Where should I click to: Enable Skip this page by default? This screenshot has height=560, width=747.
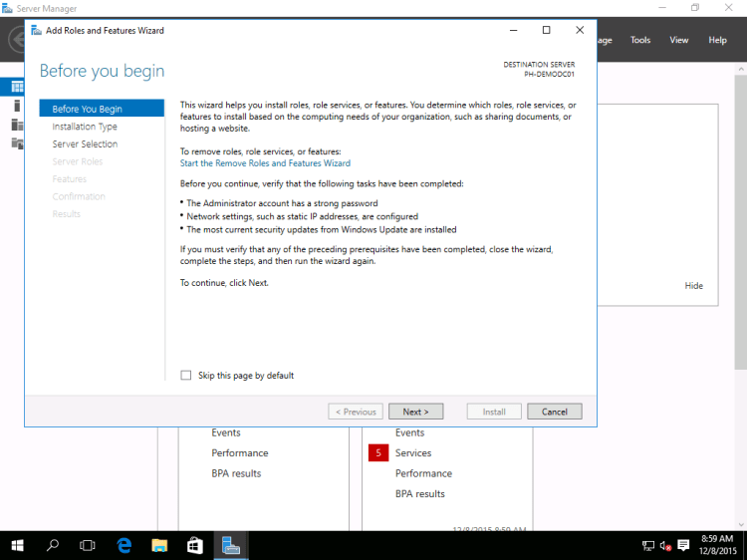coord(186,376)
